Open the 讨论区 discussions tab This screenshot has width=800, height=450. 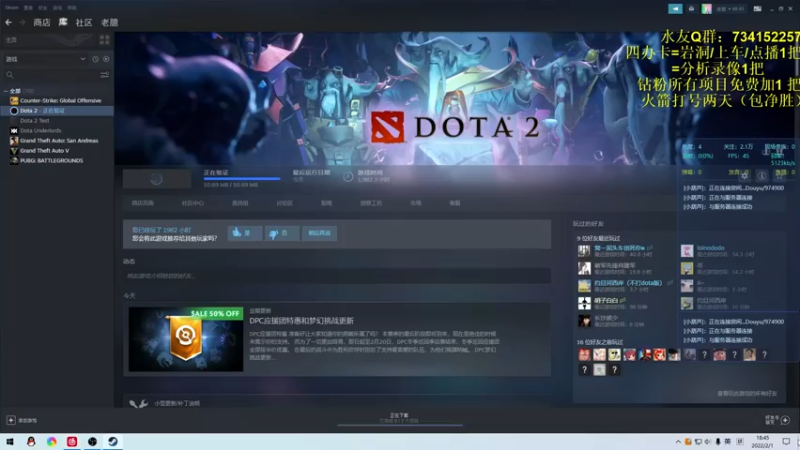285,203
